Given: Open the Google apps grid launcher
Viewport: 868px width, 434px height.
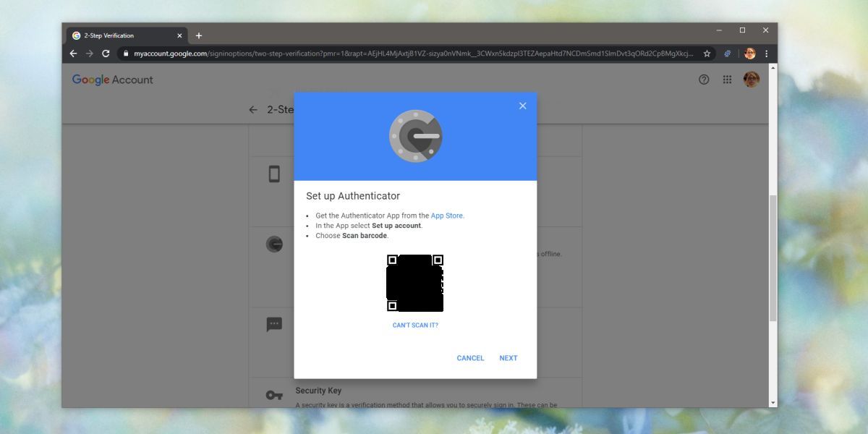Looking at the screenshot, I should (x=727, y=80).
